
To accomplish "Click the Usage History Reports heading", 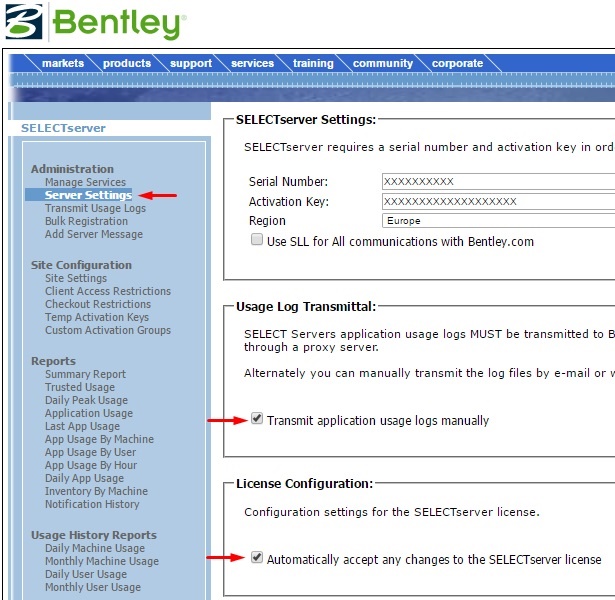I will tap(94, 535).
